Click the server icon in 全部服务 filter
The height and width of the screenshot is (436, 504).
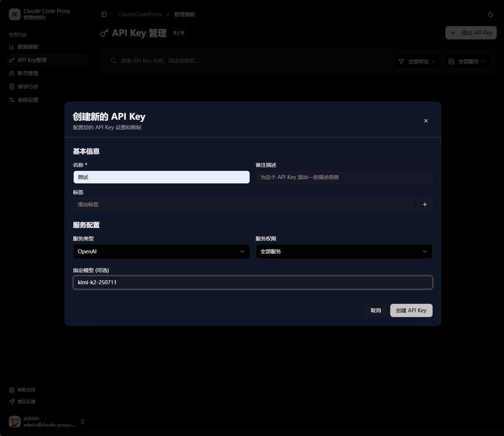451,61
